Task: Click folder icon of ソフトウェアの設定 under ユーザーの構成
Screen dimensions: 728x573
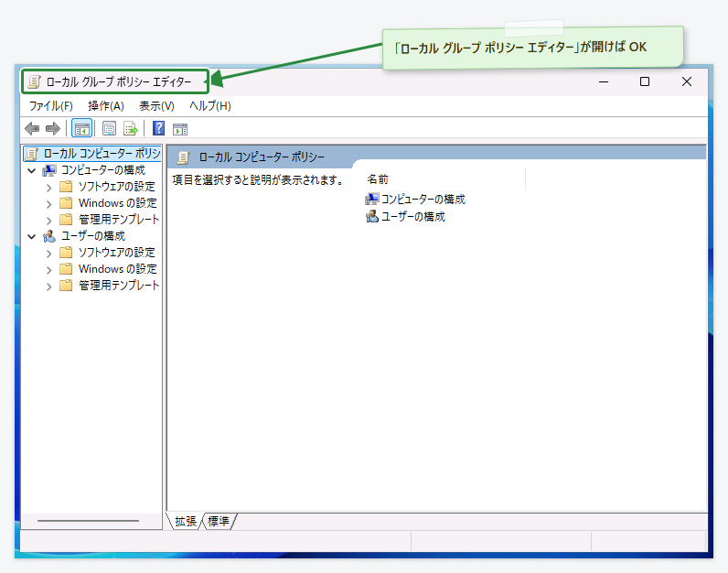Action: click(x=66, y=253)
